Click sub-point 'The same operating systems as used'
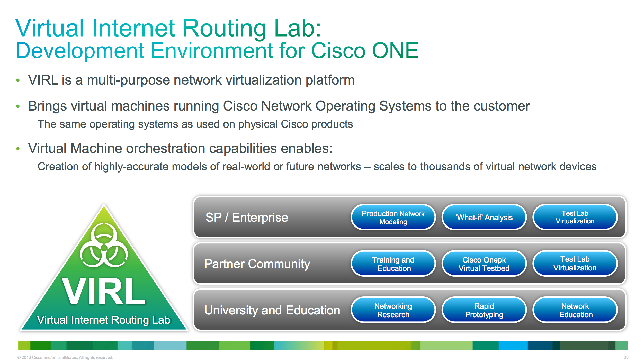 195,124
